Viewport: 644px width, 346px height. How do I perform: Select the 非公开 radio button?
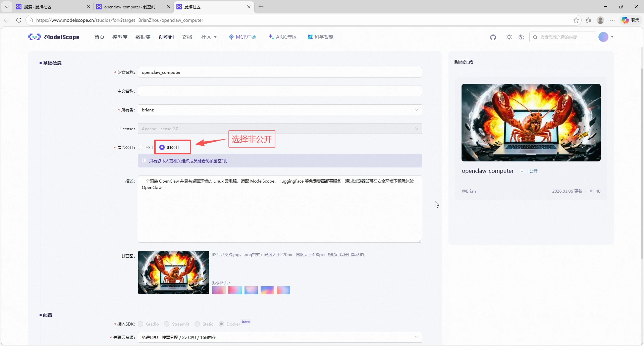(162, 147)
